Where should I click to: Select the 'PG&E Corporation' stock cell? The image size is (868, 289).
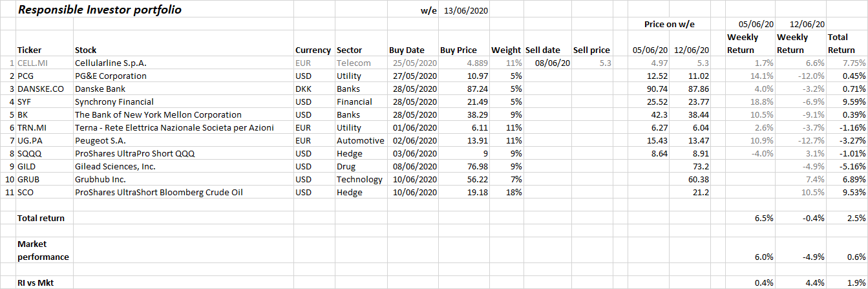click(x=111, y=76)
